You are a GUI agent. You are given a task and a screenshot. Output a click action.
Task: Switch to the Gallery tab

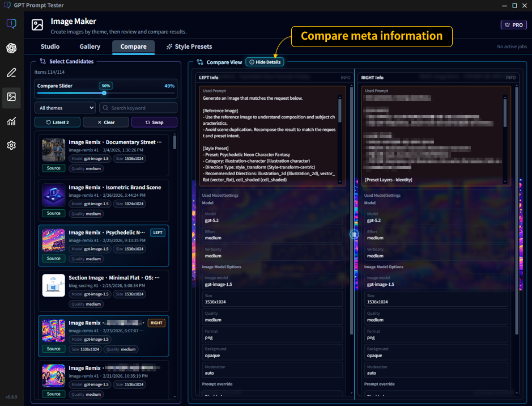(x=90, y=47)
